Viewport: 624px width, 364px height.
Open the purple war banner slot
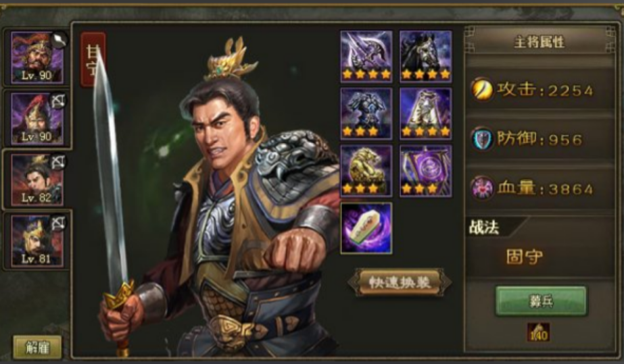pos(426,171)
